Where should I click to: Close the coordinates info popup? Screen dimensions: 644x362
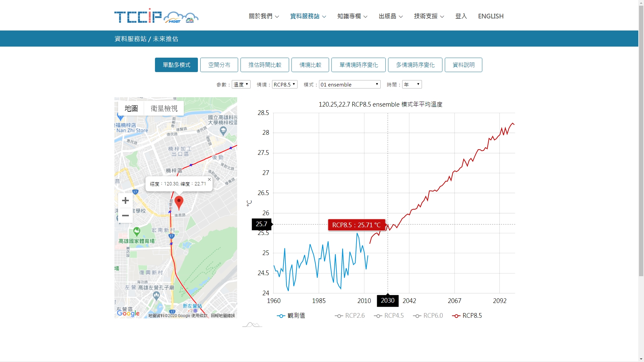click(x=209, y=179)
